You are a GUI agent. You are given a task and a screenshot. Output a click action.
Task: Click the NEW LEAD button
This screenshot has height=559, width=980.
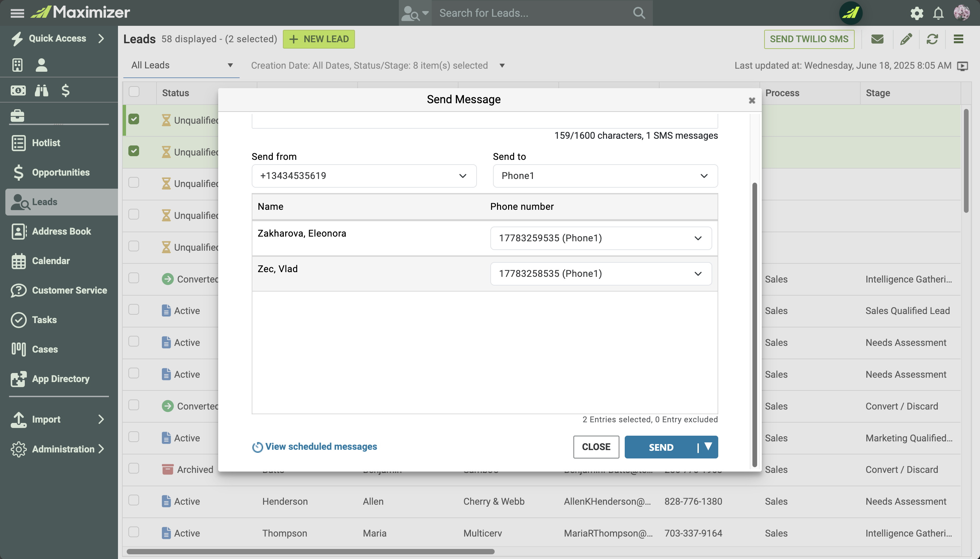coord(319,39)
